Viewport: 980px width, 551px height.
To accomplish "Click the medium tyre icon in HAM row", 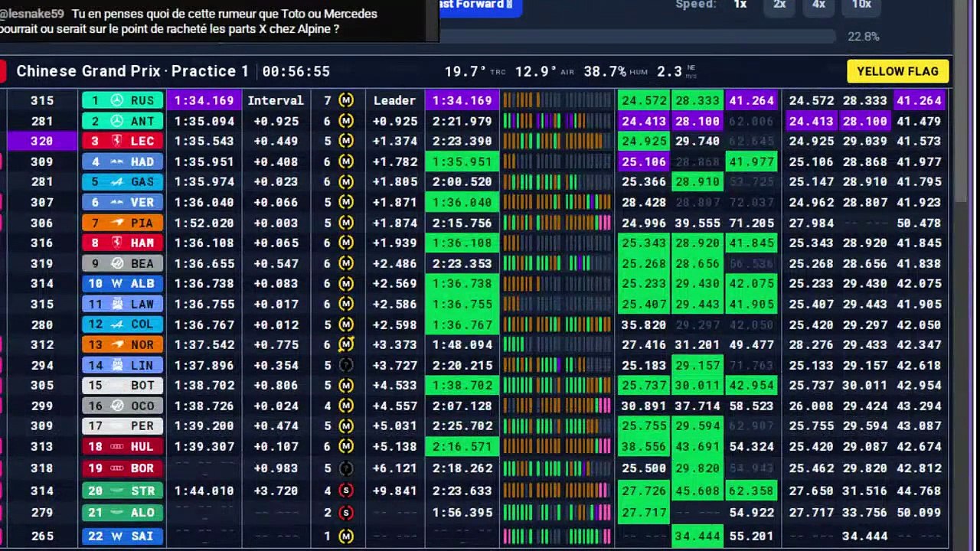I will pyautogui.click(x=346, y=243).
